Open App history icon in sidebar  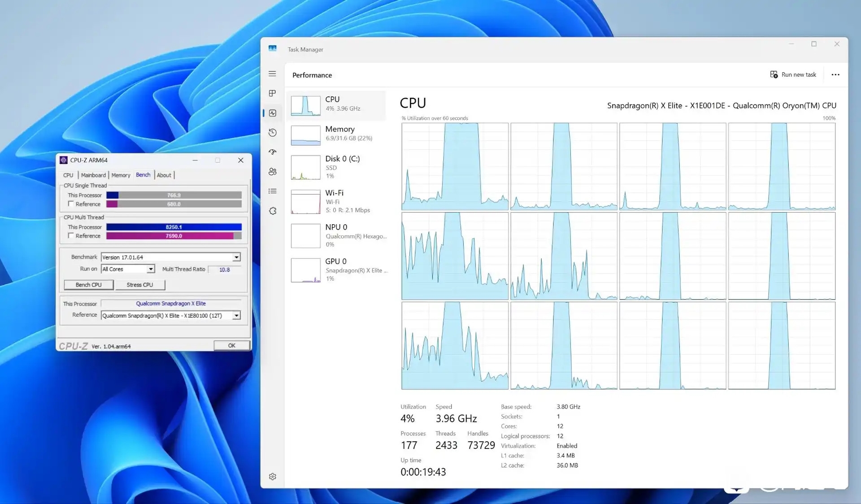272,133
